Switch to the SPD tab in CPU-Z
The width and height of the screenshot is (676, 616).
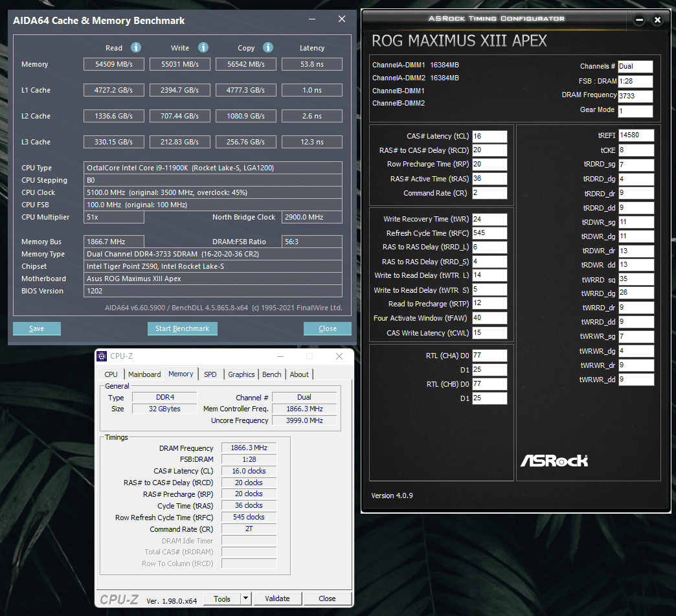[210, 374]
